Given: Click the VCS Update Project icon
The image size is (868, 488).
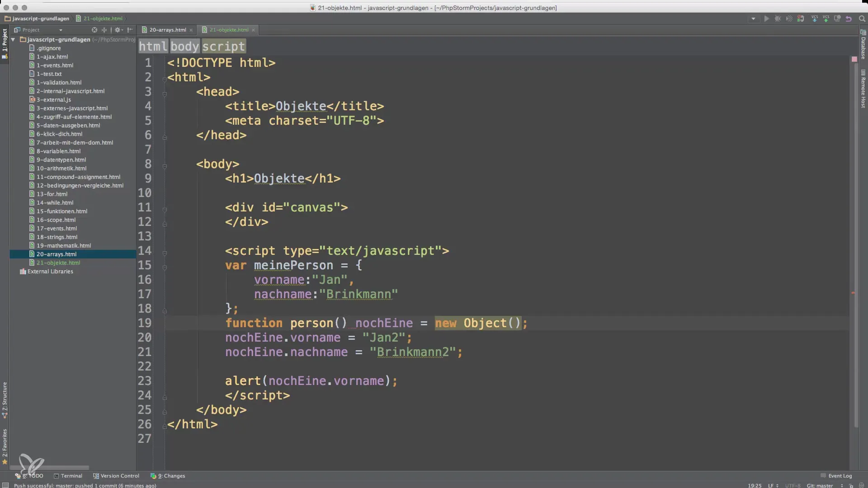Looking at the screenshot, I should pos(815,19).
